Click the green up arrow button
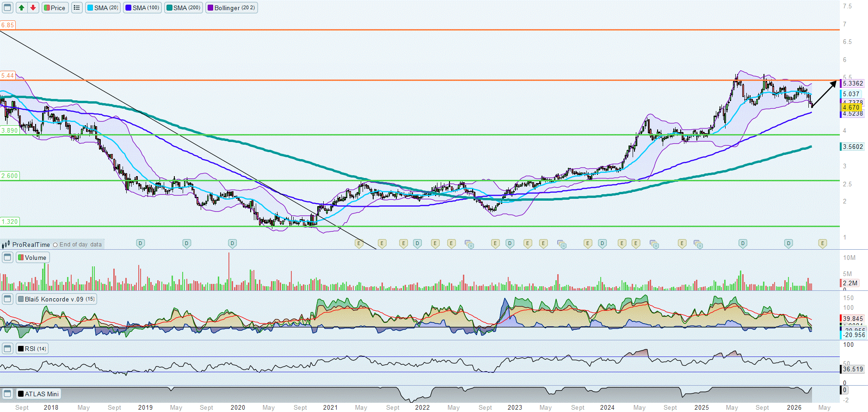 [x=21, y=8]
